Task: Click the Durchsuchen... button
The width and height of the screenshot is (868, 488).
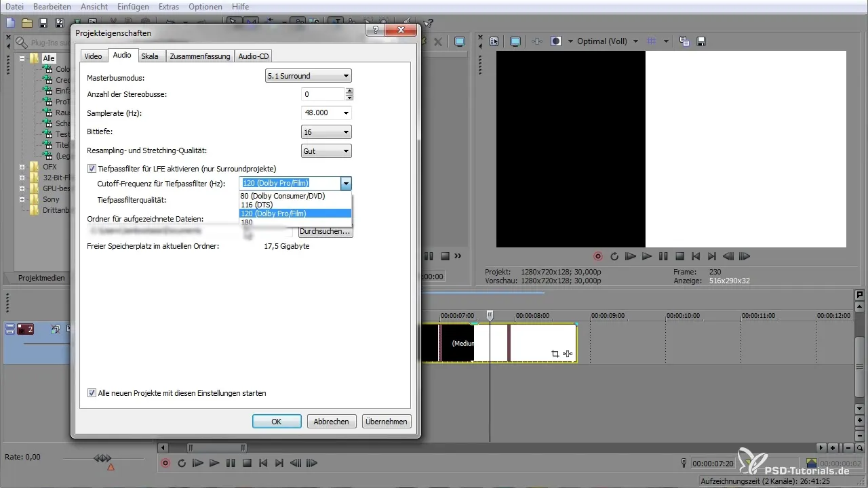Action: (x=325, y=231)
